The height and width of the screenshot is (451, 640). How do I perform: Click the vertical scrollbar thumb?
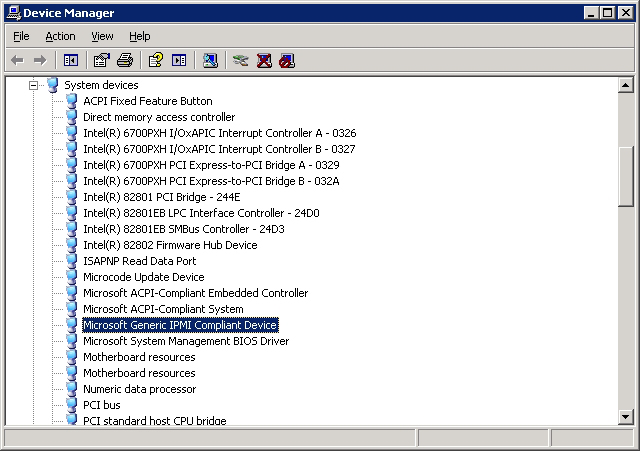pyautogui.click(x=626, y=177)
